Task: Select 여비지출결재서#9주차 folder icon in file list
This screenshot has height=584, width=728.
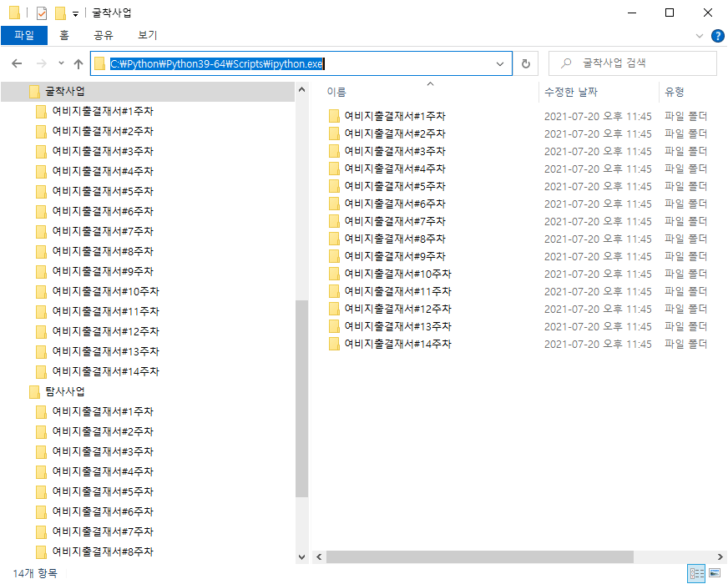Action: coord(334,256)
